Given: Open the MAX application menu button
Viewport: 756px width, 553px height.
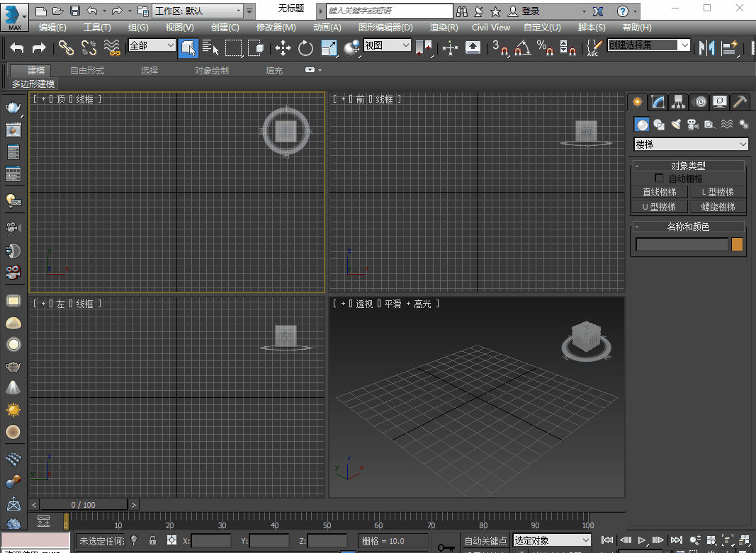Looking at the screenshot, I should (14, 16).
